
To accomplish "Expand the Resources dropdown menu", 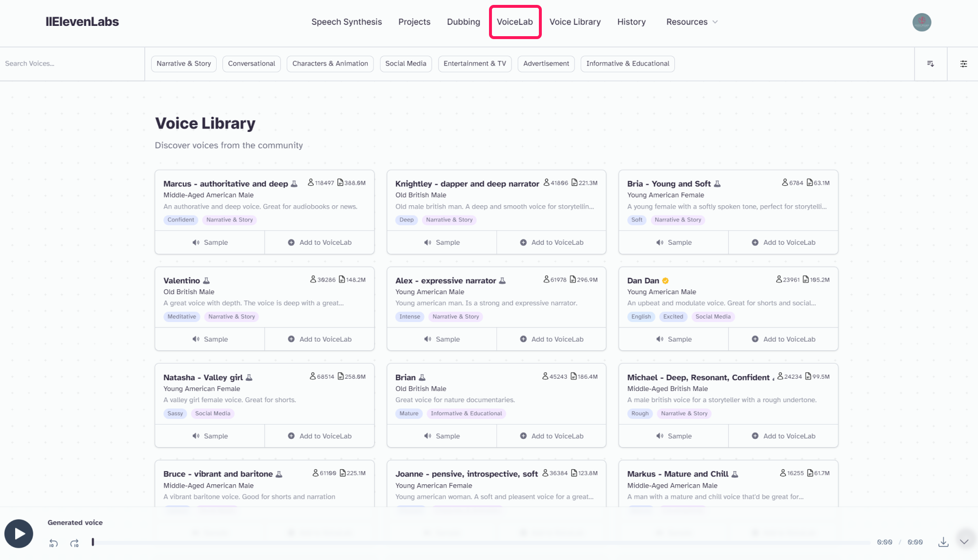I will 691,22.
